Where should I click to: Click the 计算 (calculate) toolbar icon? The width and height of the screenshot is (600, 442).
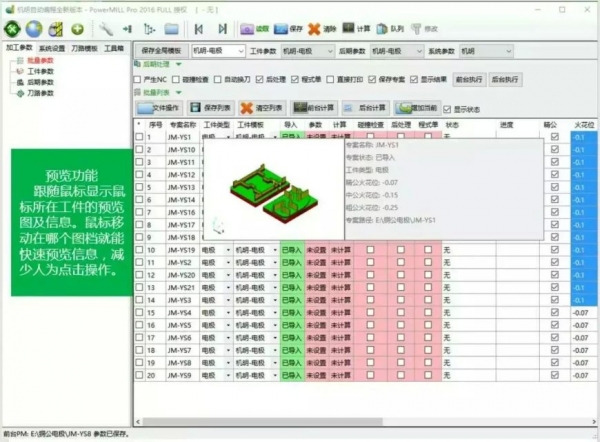(356, 29)
